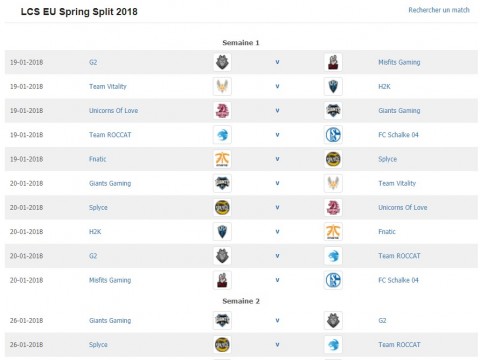The image size is (480, 360).
Task: Click the H2K logo in the H2K v Fnatic row
Action: click(222, 232)
